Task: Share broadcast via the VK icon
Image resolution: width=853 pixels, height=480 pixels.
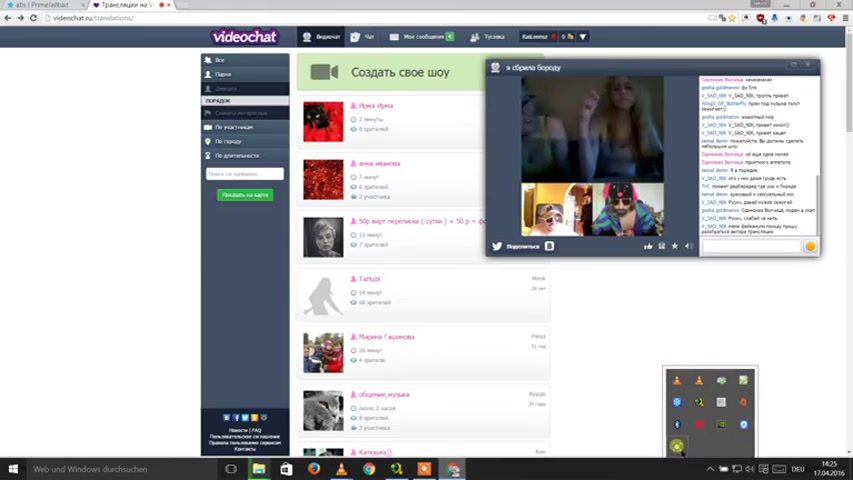Action: pos(549,247)
